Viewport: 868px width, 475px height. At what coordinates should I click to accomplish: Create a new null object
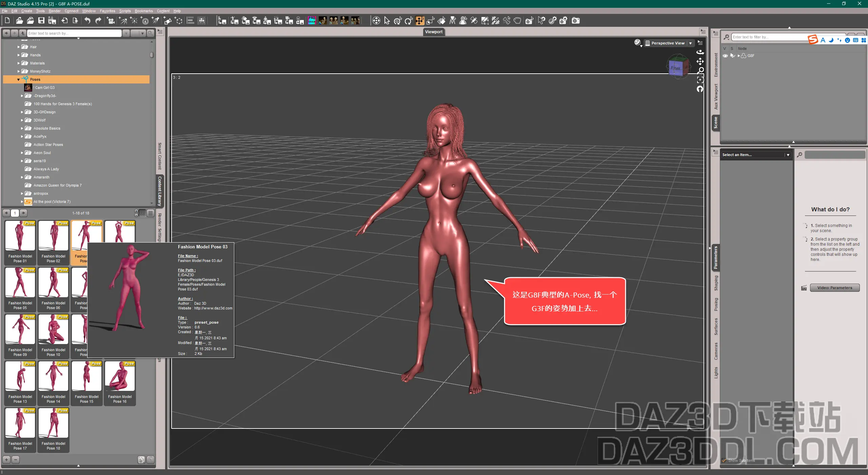179,21
